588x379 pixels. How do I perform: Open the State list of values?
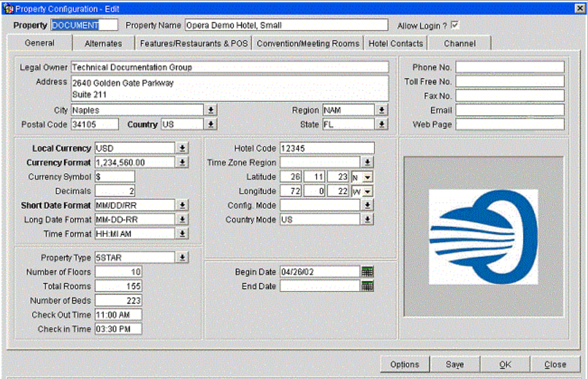point(382,124)
